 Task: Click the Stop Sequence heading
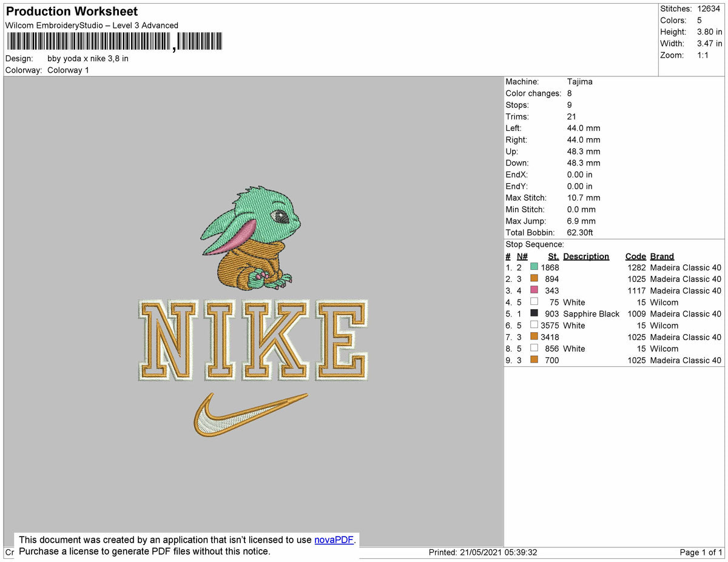tap(535, 244)
